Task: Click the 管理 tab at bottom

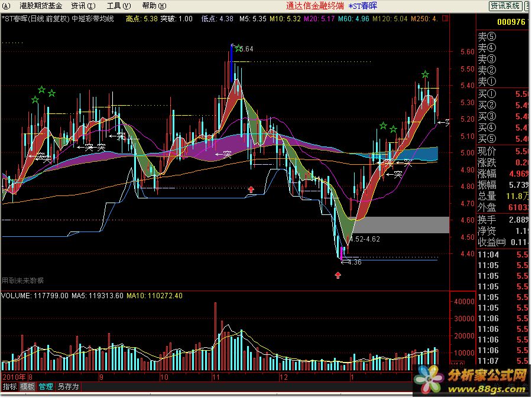Action: tap(46, 386)
